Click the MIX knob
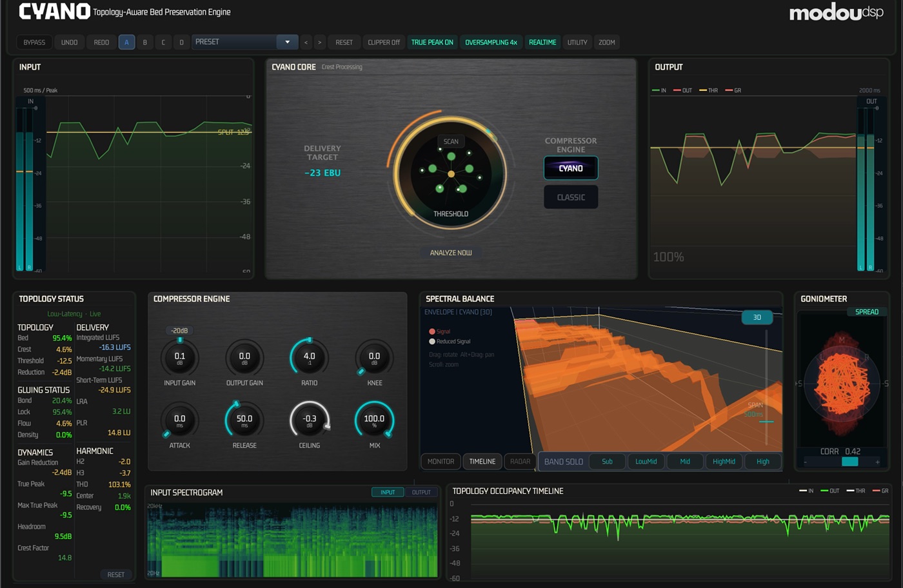The height and width of the screenshot is (588, 903). [374, 420]
